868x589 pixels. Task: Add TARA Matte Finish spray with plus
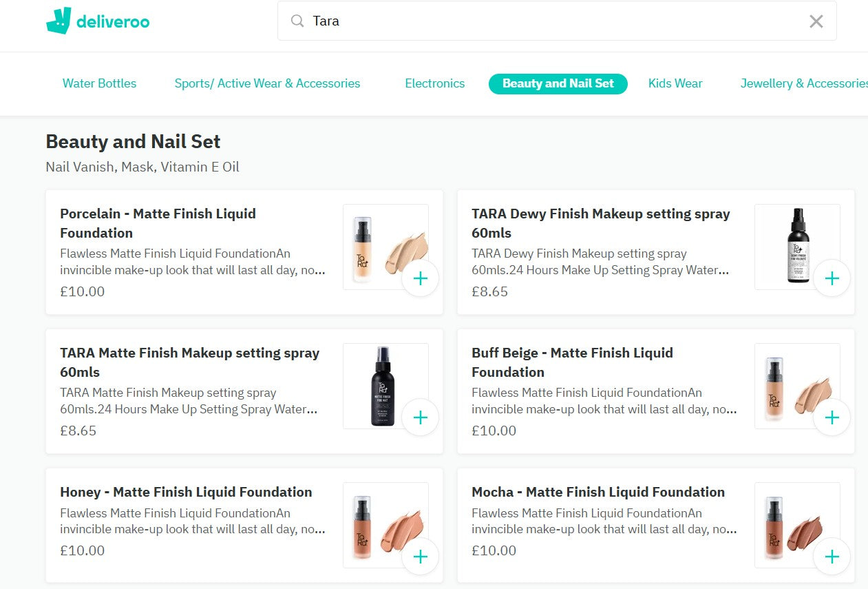tap(420, 417)
